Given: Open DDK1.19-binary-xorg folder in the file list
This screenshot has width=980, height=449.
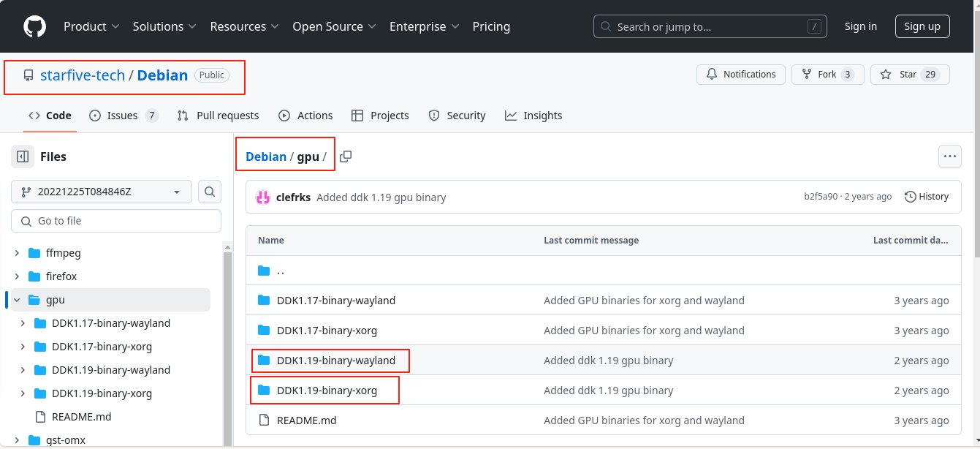Looking at the screenshot, I should (327, 390).
